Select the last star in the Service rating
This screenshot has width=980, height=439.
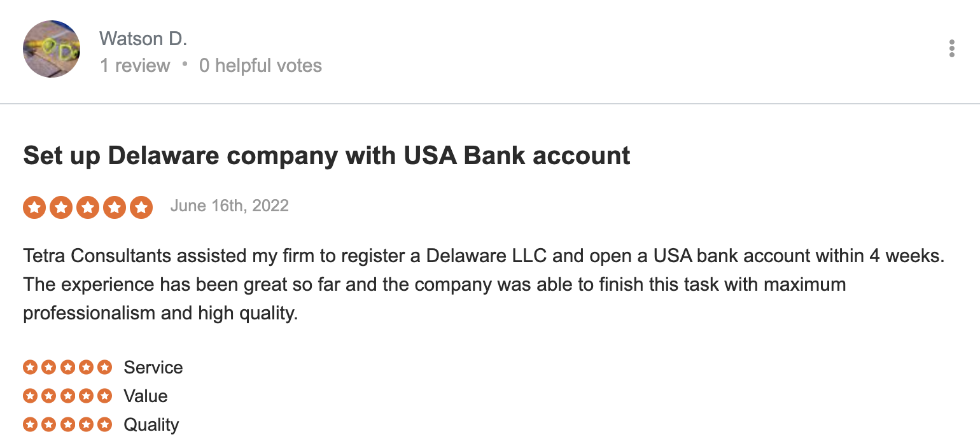(x=105, y=367)
